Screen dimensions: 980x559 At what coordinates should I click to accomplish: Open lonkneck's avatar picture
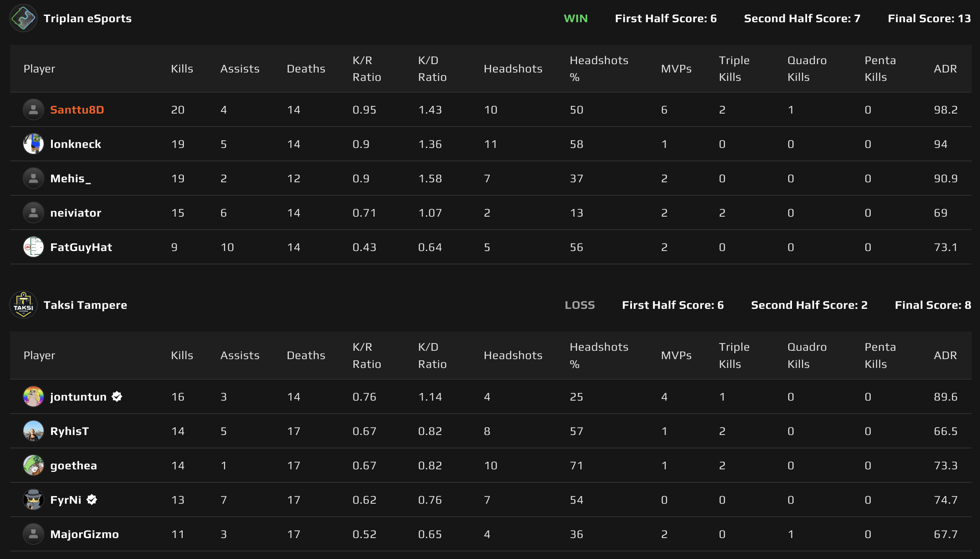click(34, 144)
